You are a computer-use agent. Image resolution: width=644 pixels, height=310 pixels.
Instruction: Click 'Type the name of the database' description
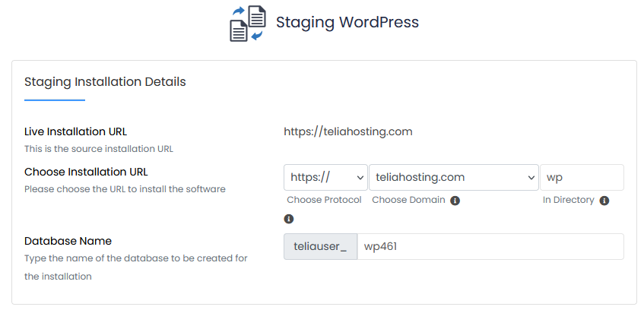click(136, 267)
